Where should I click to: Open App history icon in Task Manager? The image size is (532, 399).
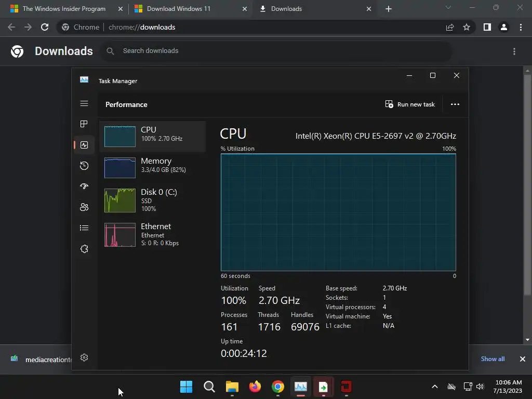pos(84,166)
